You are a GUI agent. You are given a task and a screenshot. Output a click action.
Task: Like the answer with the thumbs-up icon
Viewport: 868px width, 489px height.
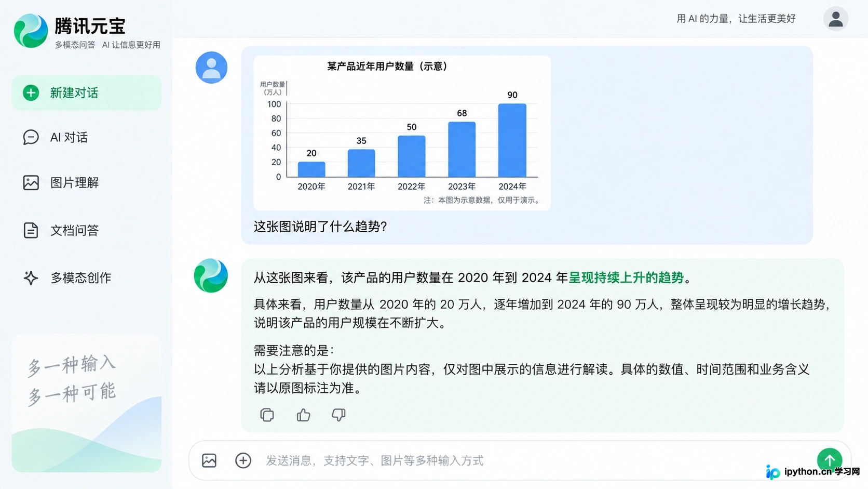pyautogui.click(x=303, y=415)
